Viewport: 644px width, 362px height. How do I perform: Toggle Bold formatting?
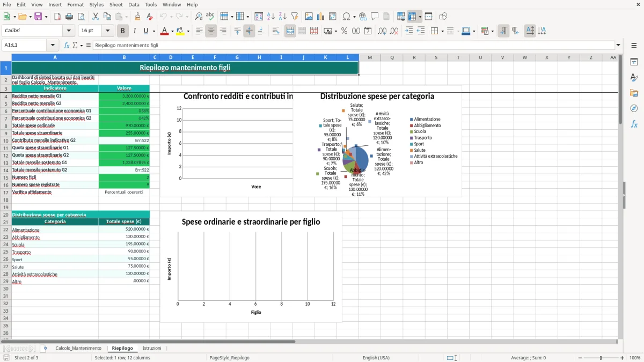pyautogui.click(x=123, y=31)
